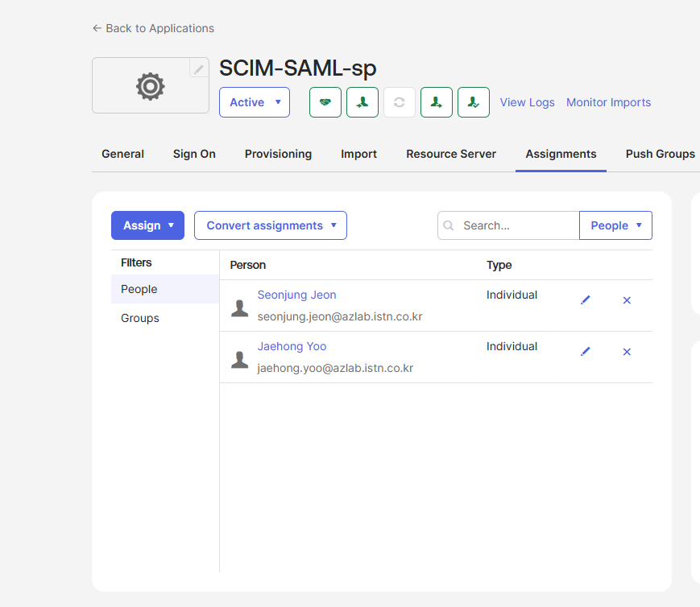
Task: Open the Sign On tab
Action: (194, 154)
